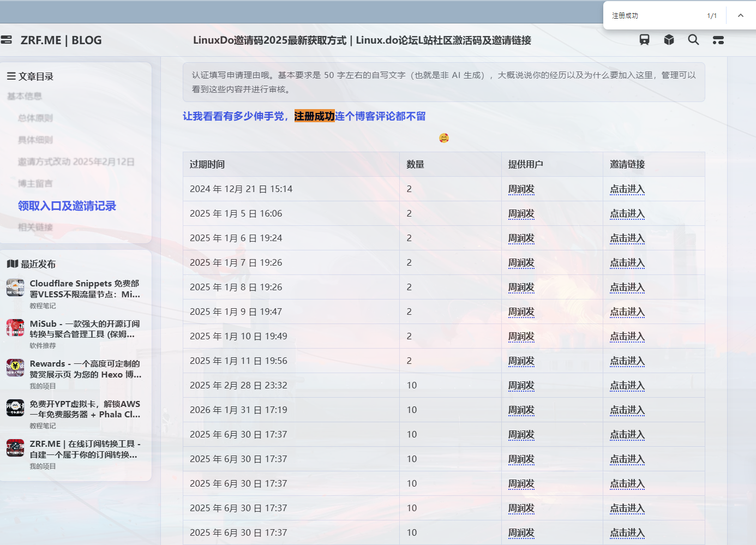Click the up chevron in the find bar
The height and width of the screenshot is (545, 756).
pos(740,15)
